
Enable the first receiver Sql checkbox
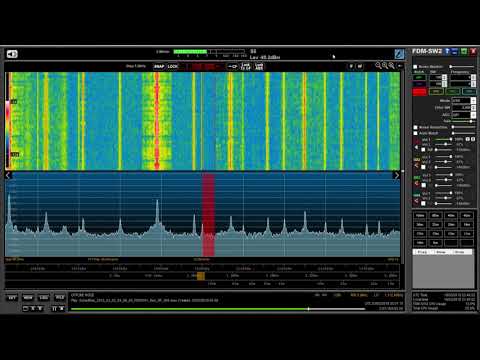pyautogui.click(x=423, y=150)
